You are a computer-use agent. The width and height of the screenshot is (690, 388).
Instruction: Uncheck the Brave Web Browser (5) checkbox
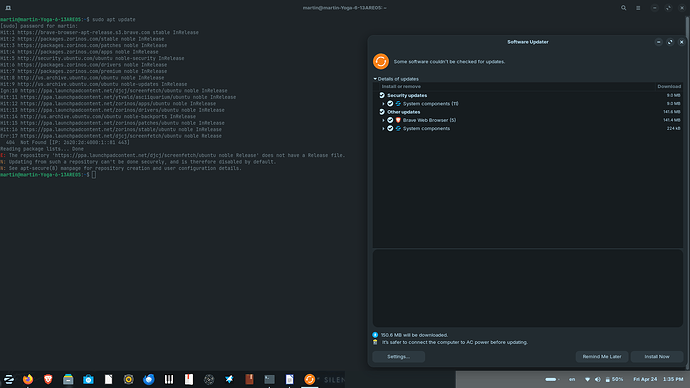click(390, 120)
